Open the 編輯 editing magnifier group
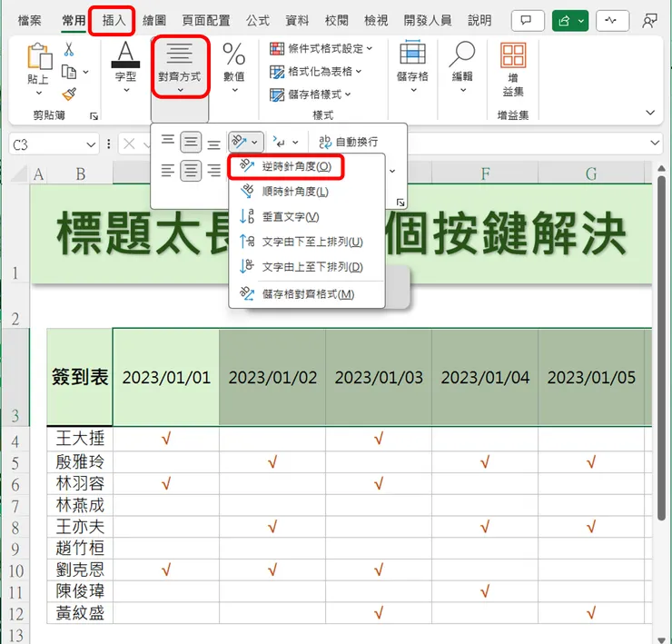The width and height of the screenshot is (672, 644). pyautogui.click(x=462, y=66)
